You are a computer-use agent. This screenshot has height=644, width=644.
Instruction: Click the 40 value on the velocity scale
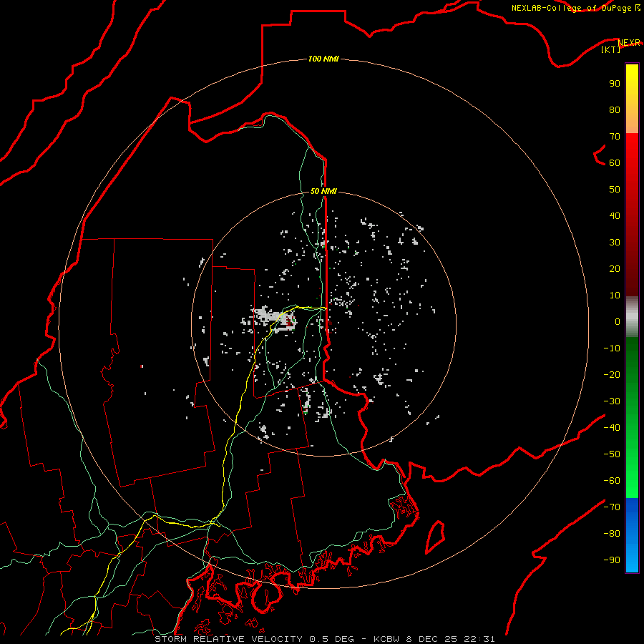click(x=615, y=216)
